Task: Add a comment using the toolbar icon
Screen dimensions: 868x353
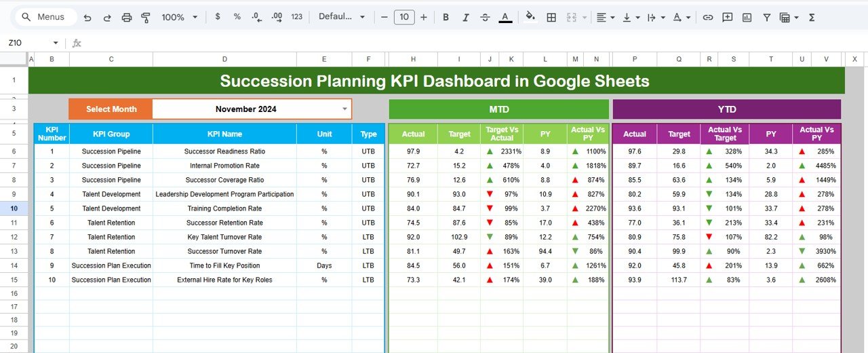Action: pos(727,17)
